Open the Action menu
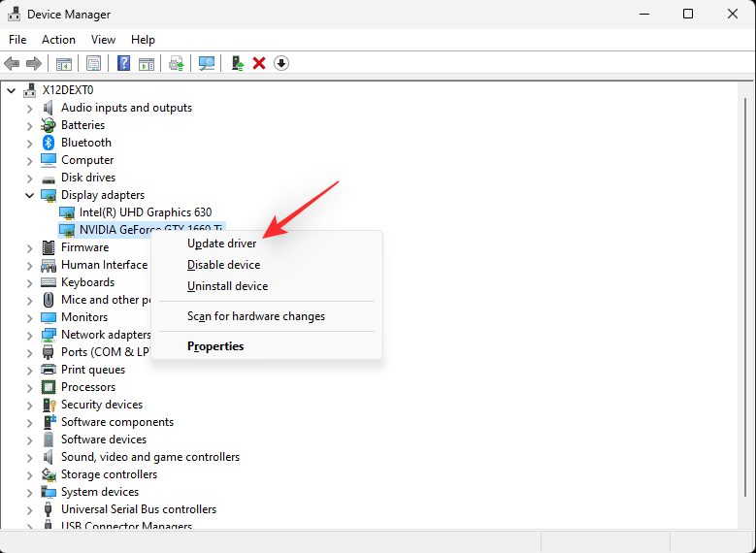The image size is (756, 553). click(x=58, y=40)
